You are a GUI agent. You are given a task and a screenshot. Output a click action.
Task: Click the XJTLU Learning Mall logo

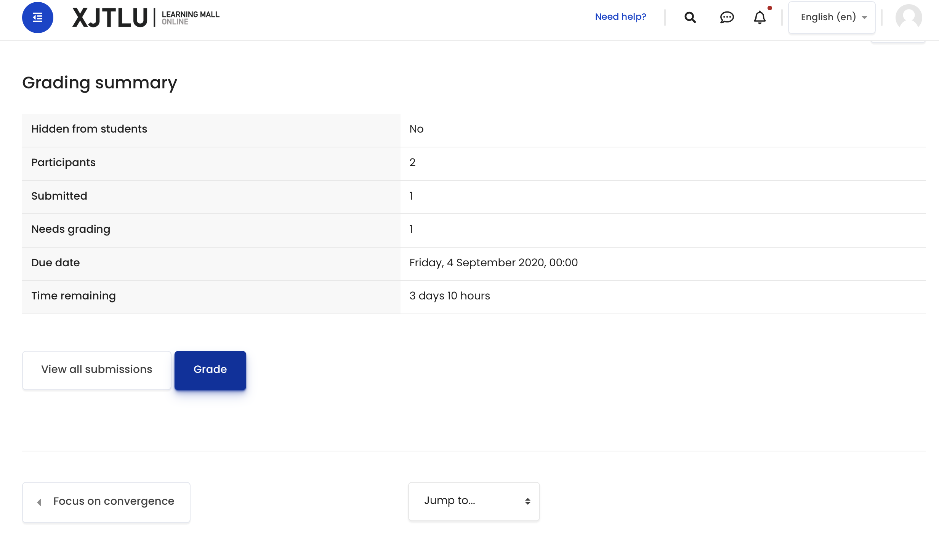[x=146, y=17]
